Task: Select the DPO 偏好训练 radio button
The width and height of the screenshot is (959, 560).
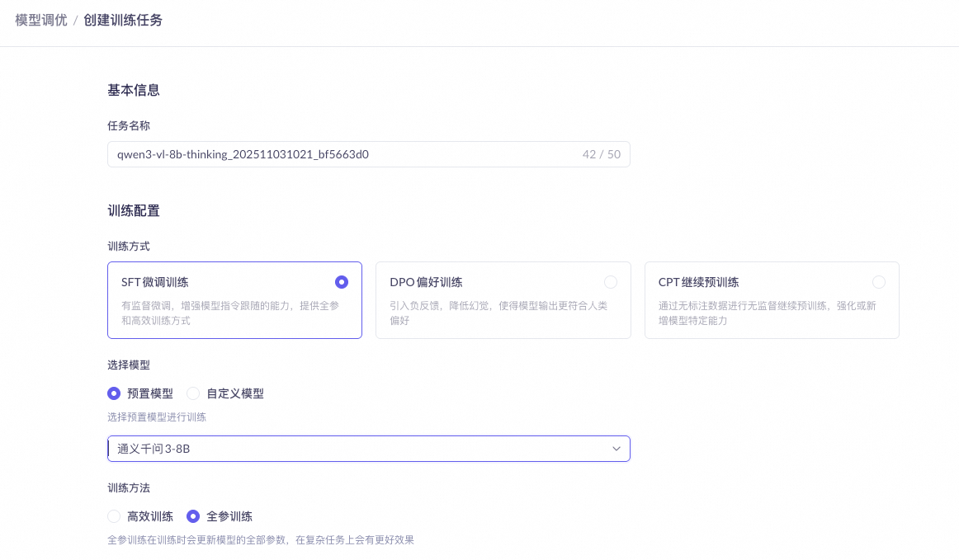Action: [x=611, y=282]
